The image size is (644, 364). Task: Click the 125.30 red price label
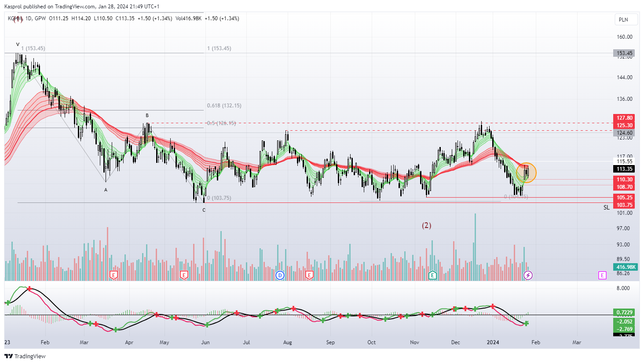click(624, 125)
